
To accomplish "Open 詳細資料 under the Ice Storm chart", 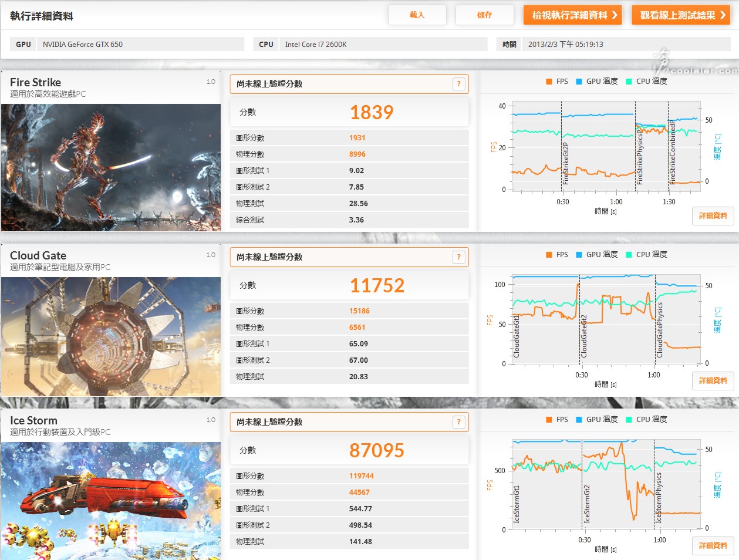I will [x=713, y=546].
